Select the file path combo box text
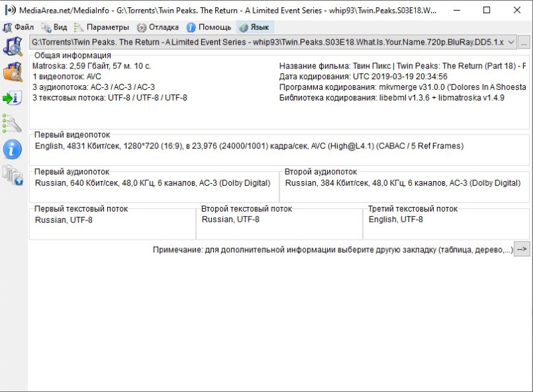 (x=268, y=43)
